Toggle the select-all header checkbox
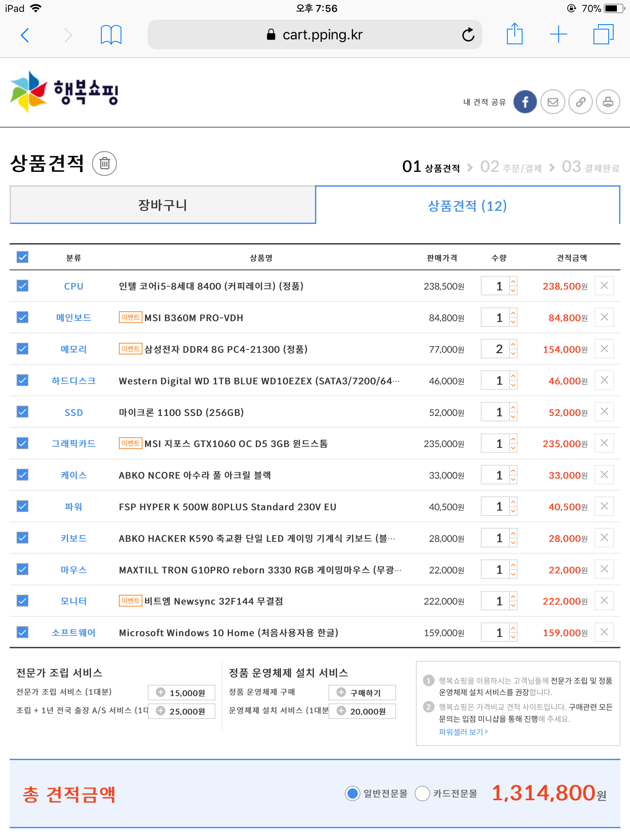630x840 pixels. 23,257
